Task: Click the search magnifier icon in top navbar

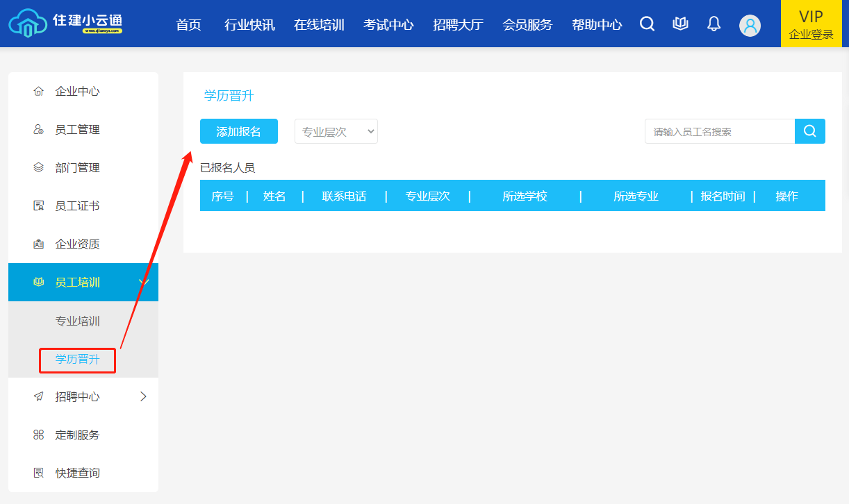Action: pos(647,24)
